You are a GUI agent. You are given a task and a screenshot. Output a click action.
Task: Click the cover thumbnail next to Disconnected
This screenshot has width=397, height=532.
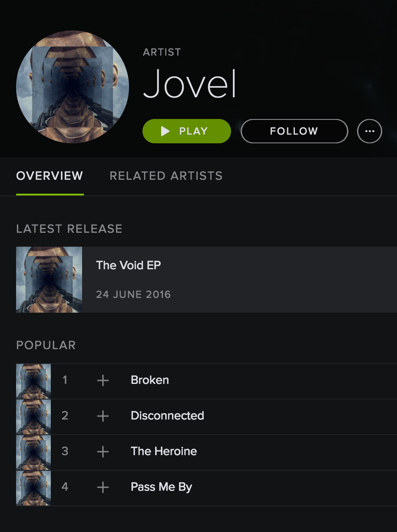pyautogui.click(x=33, y=417)
